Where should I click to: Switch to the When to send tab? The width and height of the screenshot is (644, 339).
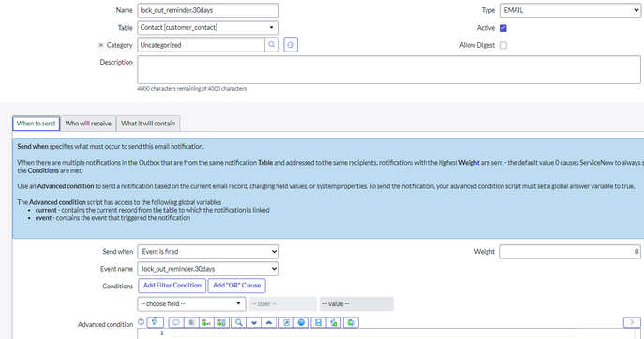click(x=37, y=123)
